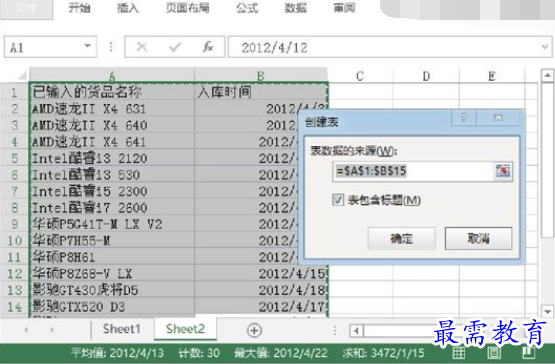Click 计数: 30 in status bar
The width and height of the screenshot is (555, 364).
pos(199,353)
